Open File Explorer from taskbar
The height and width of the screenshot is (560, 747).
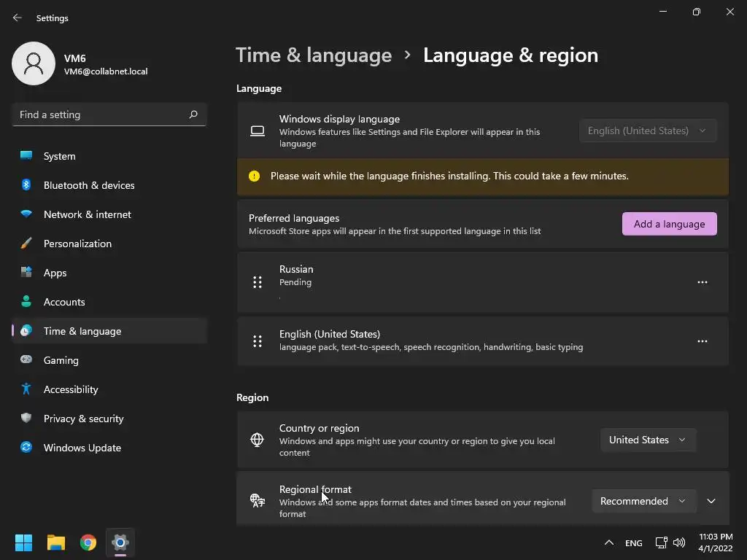coord(55,542)
